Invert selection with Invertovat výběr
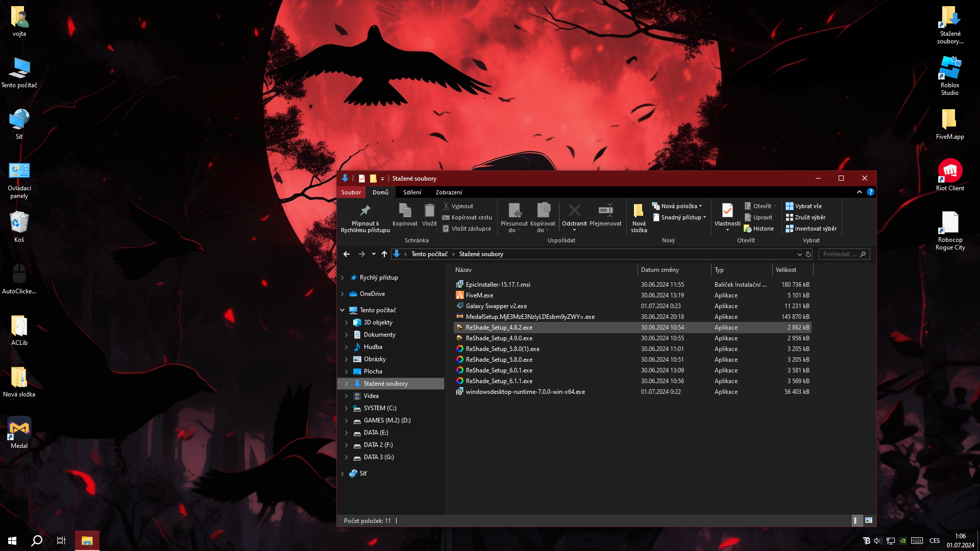Image resolution: width=980 pixels, height=551 pixels. 811,229
